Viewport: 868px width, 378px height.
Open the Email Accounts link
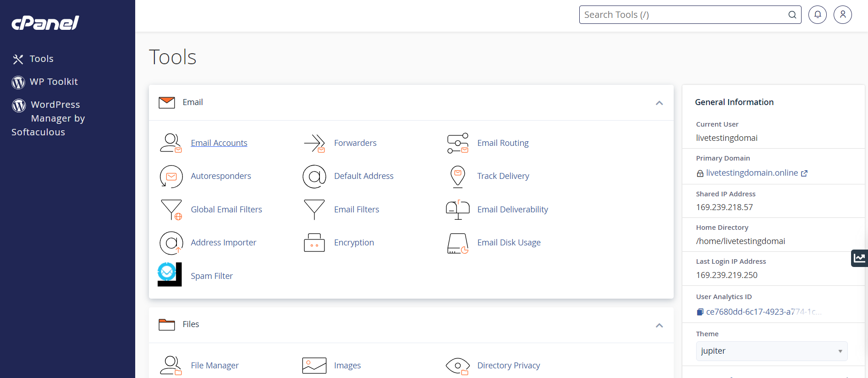(219, 143)
